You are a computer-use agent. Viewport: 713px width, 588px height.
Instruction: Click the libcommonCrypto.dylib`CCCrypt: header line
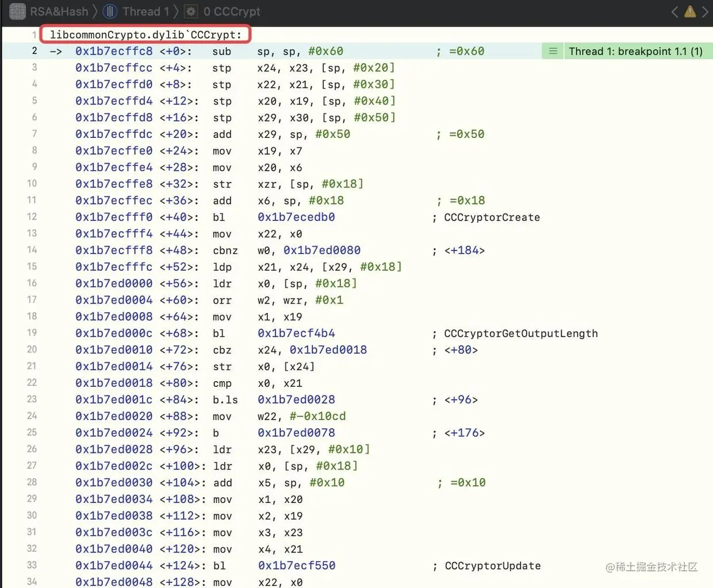145,34
